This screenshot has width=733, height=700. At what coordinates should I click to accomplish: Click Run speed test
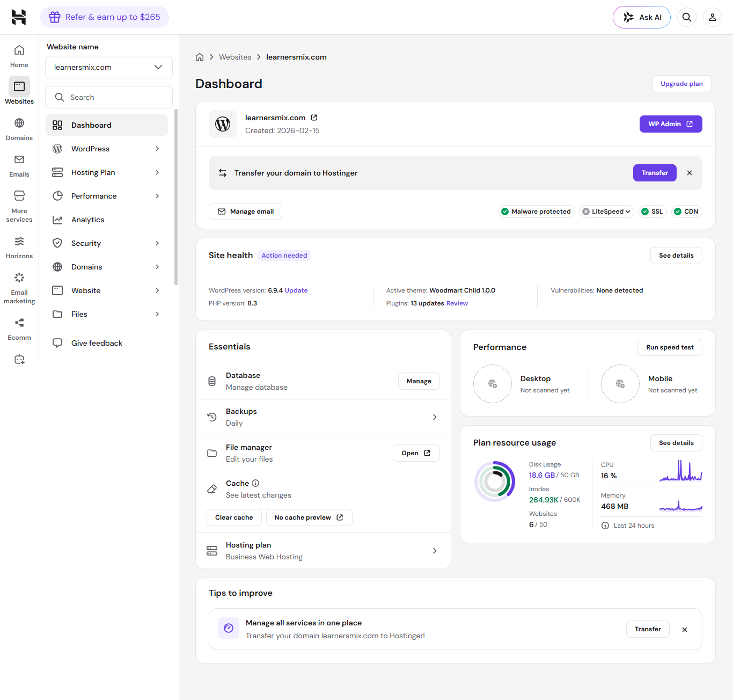670,347
